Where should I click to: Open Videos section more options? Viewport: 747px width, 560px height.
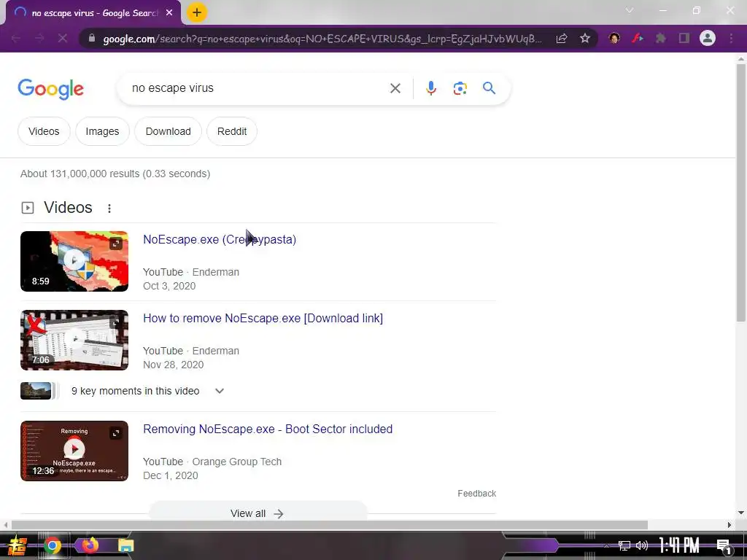109,208
